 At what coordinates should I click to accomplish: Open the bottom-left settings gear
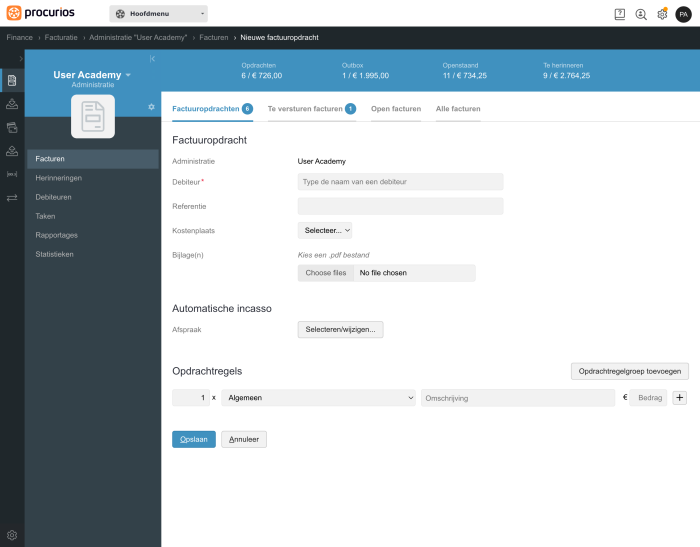tap(12, 535)
